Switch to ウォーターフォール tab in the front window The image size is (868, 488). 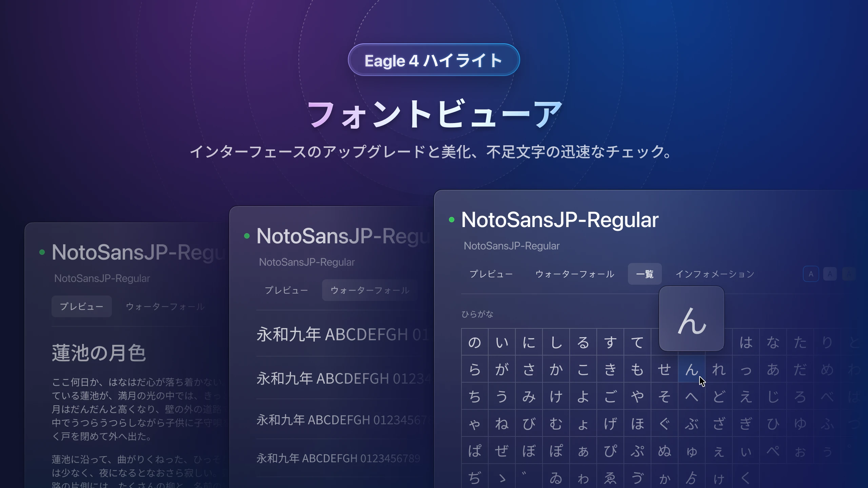[x=575, y=274]
